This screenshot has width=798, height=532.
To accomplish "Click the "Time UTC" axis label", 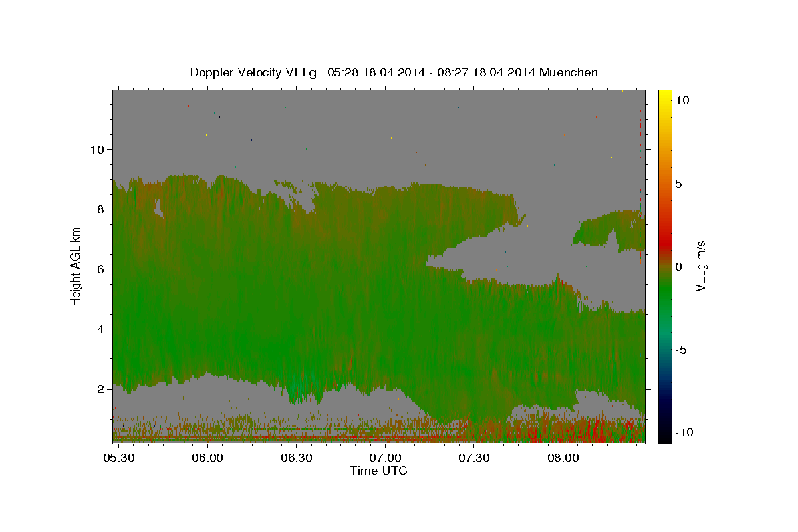I will (x=378, y=471).
